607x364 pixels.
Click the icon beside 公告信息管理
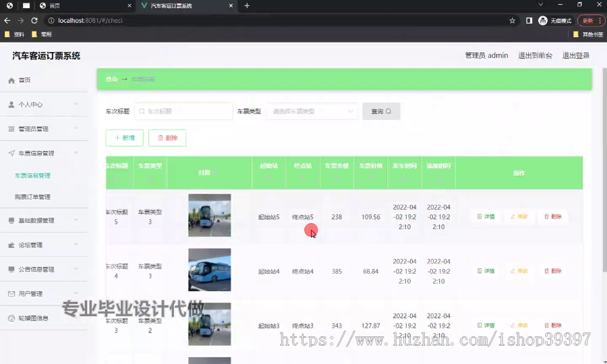[11, 269]
